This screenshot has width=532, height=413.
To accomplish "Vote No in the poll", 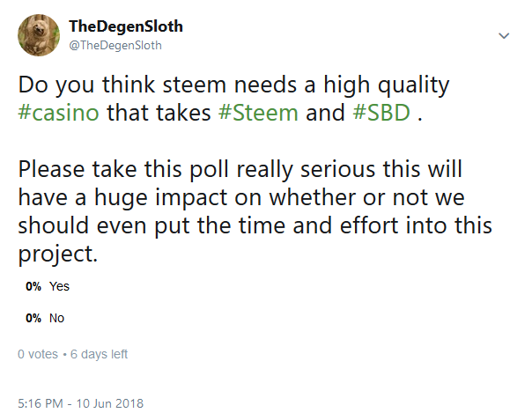I will pyautogui.click(x=57, y=318).
